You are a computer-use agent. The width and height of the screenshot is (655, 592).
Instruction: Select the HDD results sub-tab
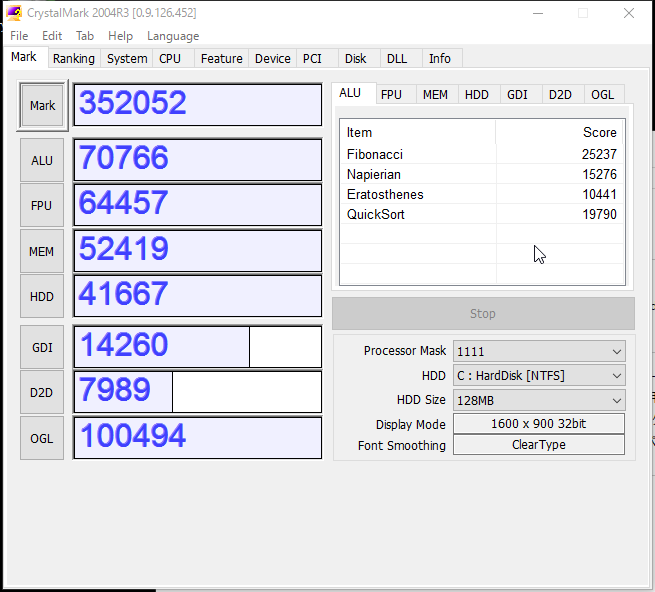477,95
